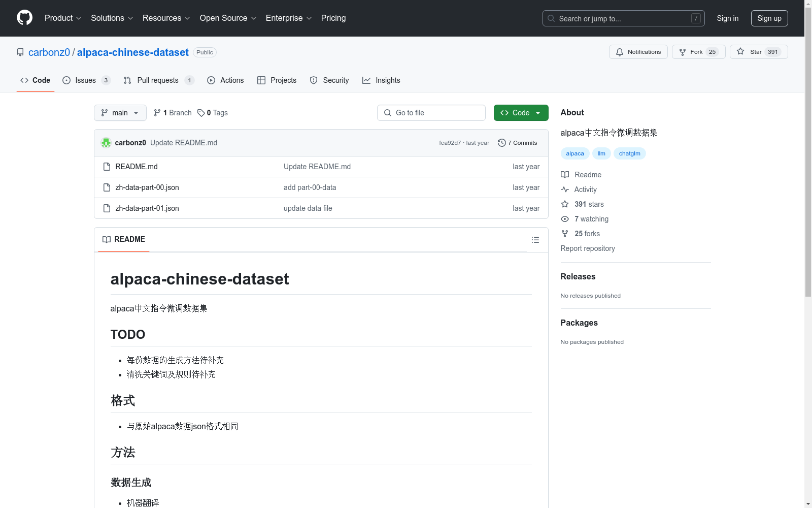Expand the Enterprise menu
Viewport: 812px width, 508px height.
click(289, 18)
